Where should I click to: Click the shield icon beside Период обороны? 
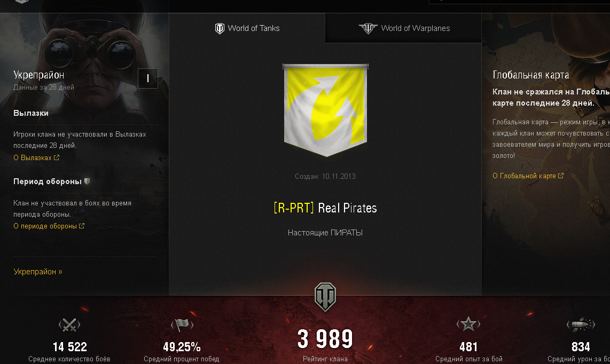[87, 181]
